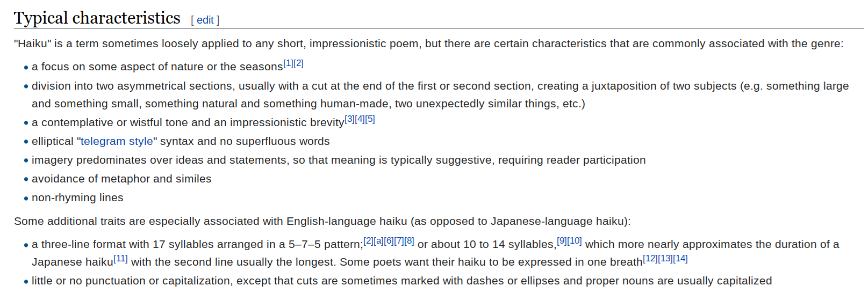Open footnote [4] after "impressionistic brevity"
The image size is (868, 300).
coord(360,119)
